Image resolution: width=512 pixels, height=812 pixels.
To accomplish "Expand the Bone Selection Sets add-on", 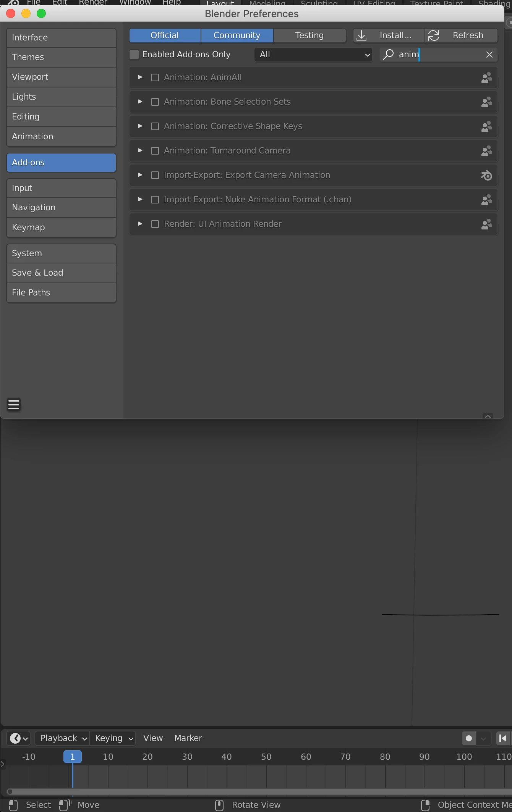I will (x=140, y=102).
